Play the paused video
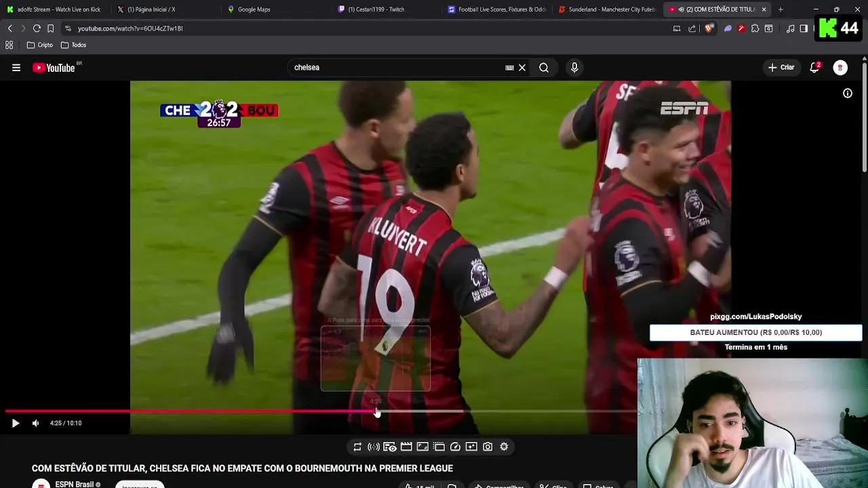Image resolution: width=868 pixels, height=488 pixels. (x=16, y=423)
